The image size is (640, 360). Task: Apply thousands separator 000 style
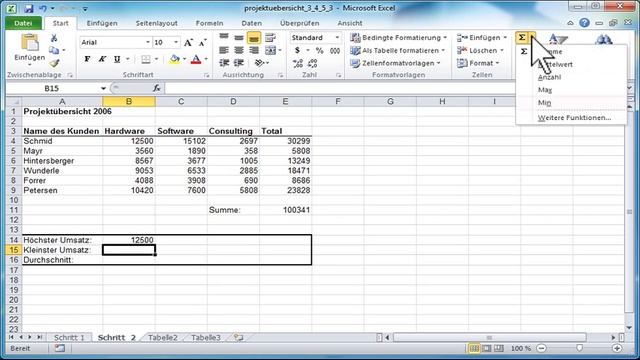335,50
